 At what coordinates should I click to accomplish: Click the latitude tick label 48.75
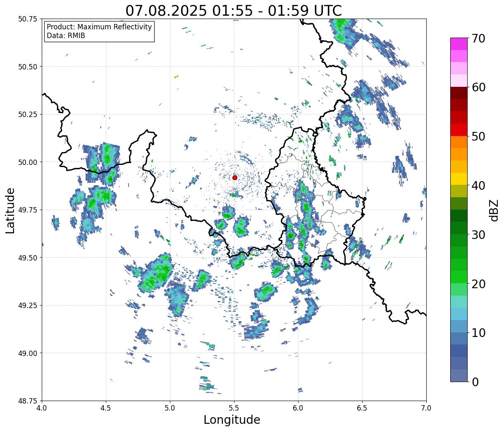(28, 401)
